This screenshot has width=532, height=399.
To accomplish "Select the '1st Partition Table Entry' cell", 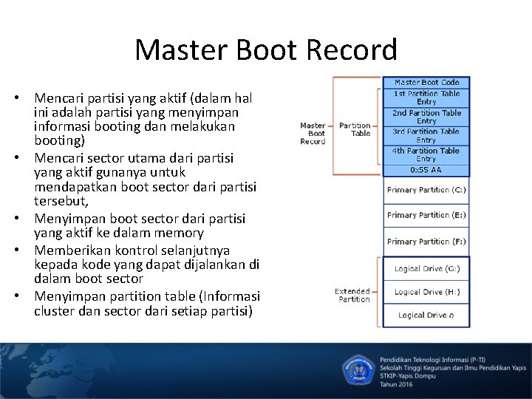I will (426, 98).
